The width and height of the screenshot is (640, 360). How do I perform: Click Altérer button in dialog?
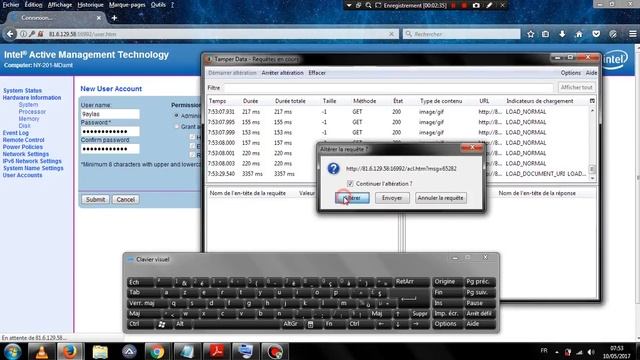[x=352, y=198]
